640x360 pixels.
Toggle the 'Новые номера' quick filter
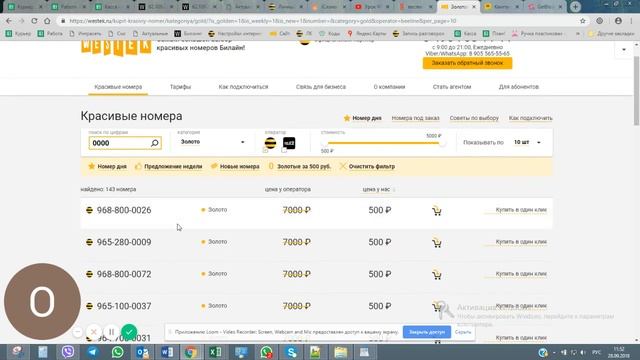point(235,167)
